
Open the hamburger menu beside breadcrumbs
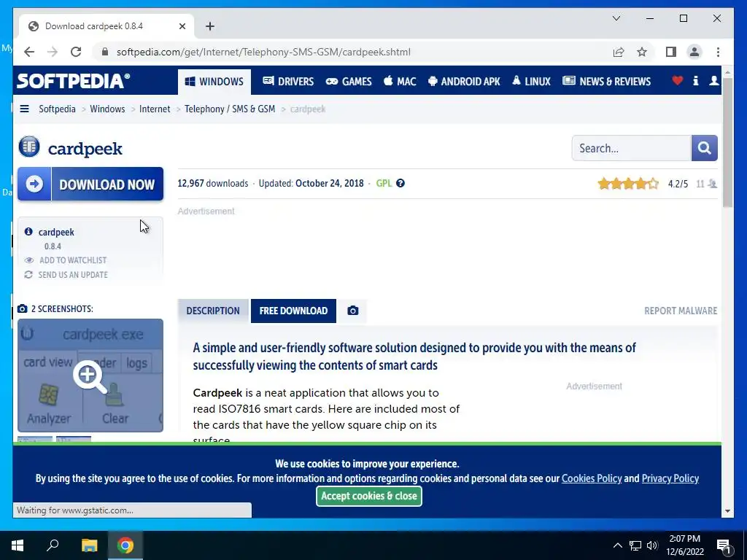(24, 109)
